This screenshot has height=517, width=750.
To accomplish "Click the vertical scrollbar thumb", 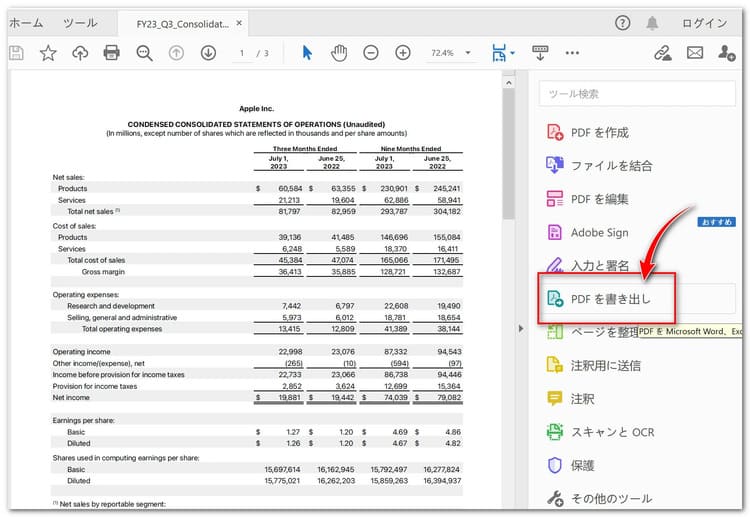I will [x=509, y=154].
